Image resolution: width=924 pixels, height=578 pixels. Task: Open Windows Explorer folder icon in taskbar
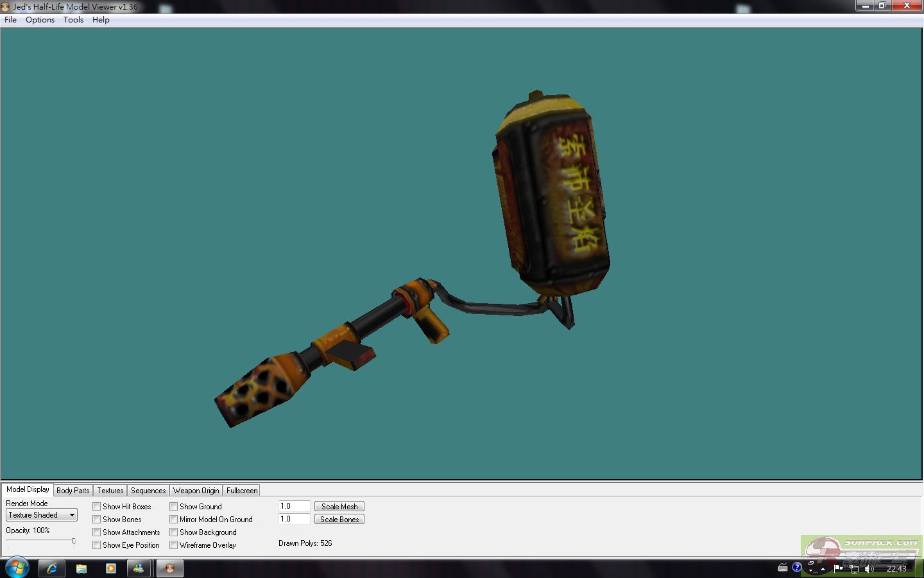point(81,568)
